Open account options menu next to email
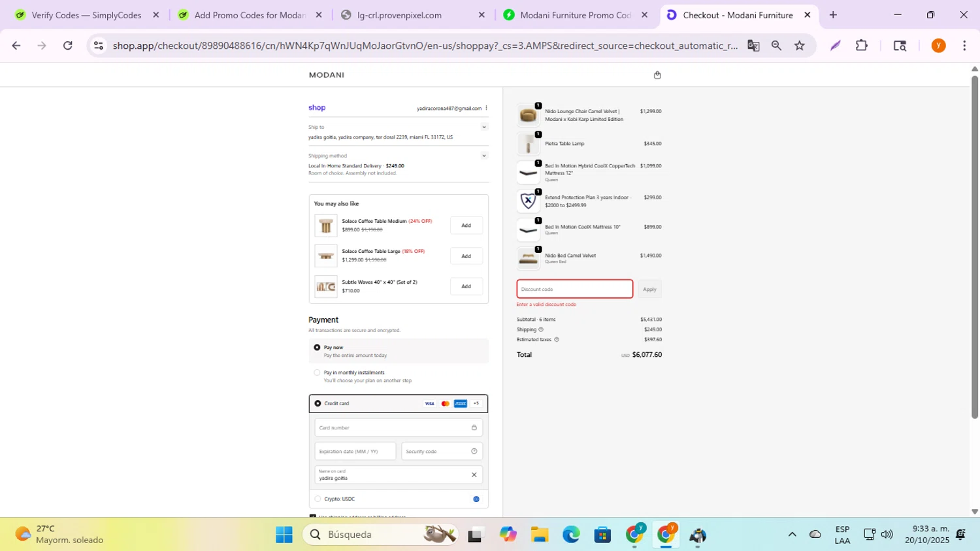This screenshot has height=551, width=980. (486, 109)
